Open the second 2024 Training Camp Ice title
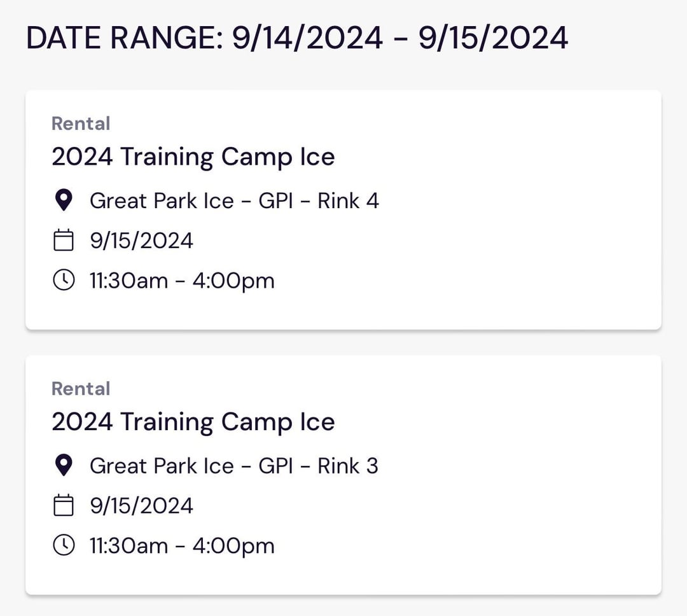The height and width of the screenshot is (616, 687). click(193, 423)
